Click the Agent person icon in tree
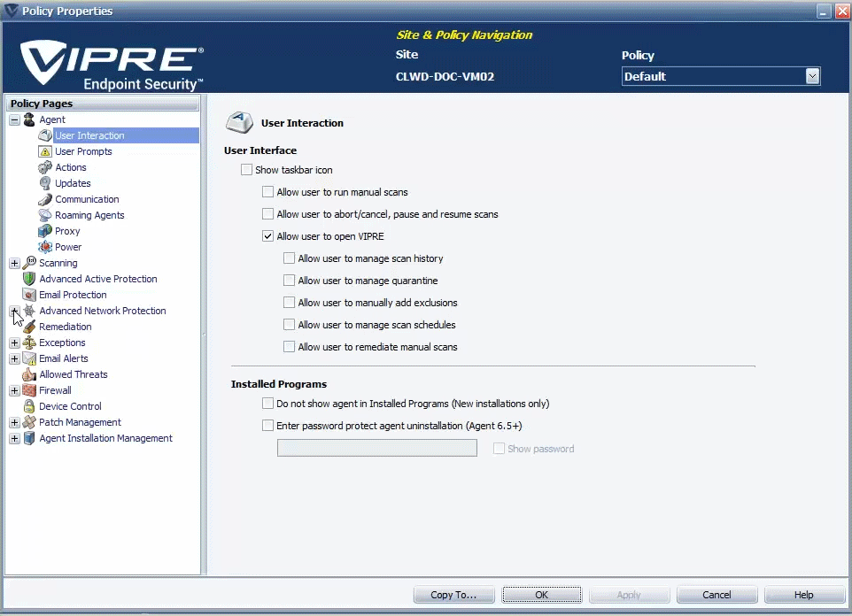The height and width of the screenshot is (616, 852). coord(29,119)
